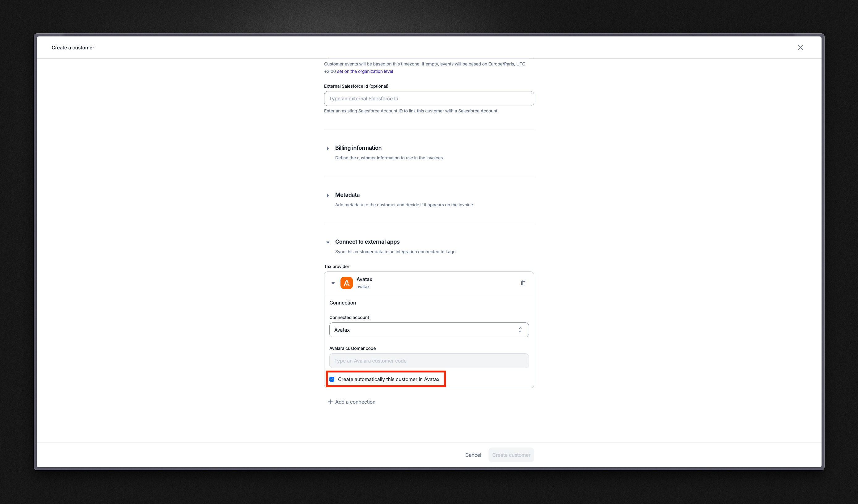Focus the External Salesforce Id input
The image size is (858, 504).
(x=429, y=98)
